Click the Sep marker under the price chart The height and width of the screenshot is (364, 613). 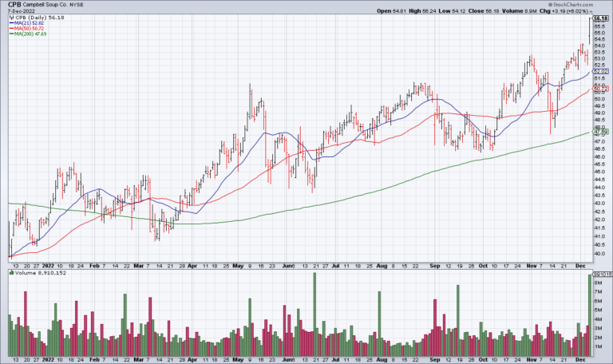tap(435, 266)
